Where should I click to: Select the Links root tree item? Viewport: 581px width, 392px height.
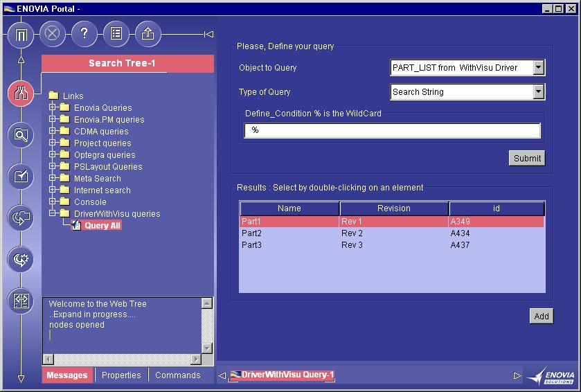(73, 96)
